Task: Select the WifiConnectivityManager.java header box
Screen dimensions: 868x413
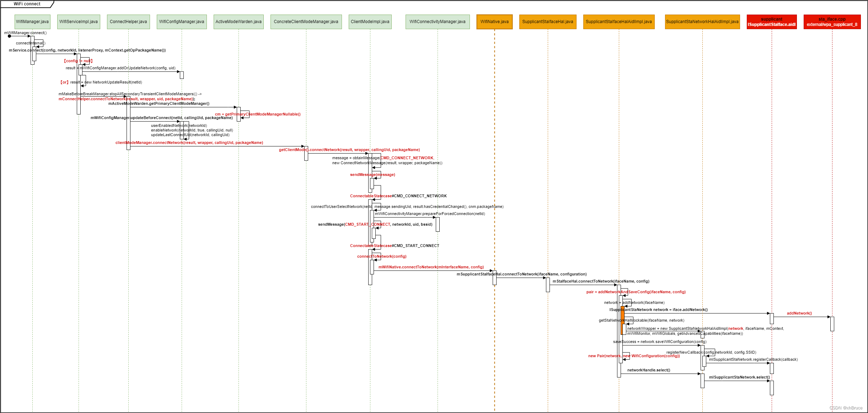Action: click(438, 22)
